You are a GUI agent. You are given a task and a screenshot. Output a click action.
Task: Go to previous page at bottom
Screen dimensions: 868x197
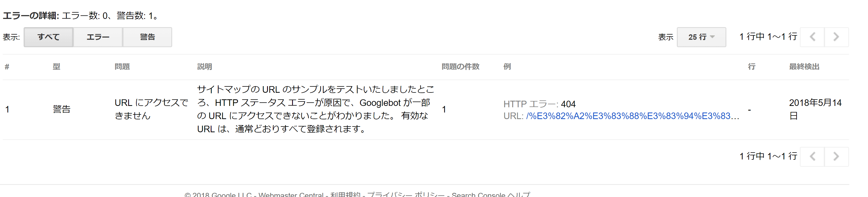click(812, 156)
